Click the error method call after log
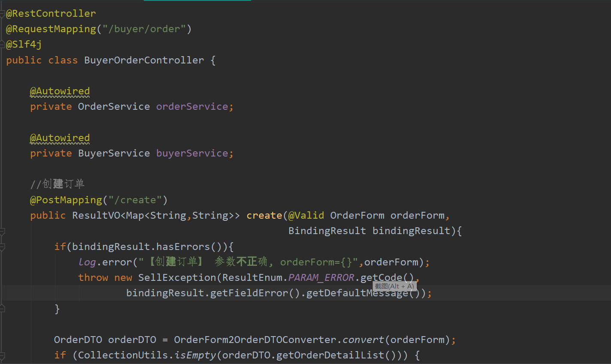The image size is (611, 364). point(117,262)
